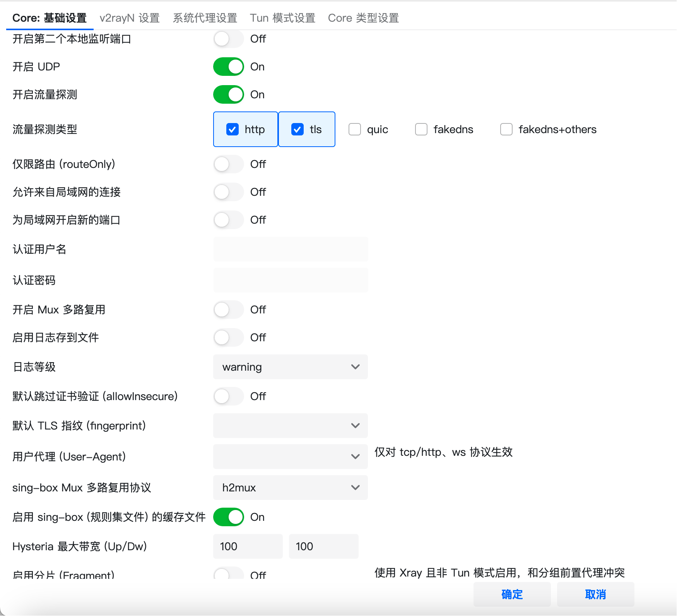The width and height of the screenshot is (677, 616).
Task: Disable sing-box 规则集文件 cache switch
Action: tap(229, 517)
